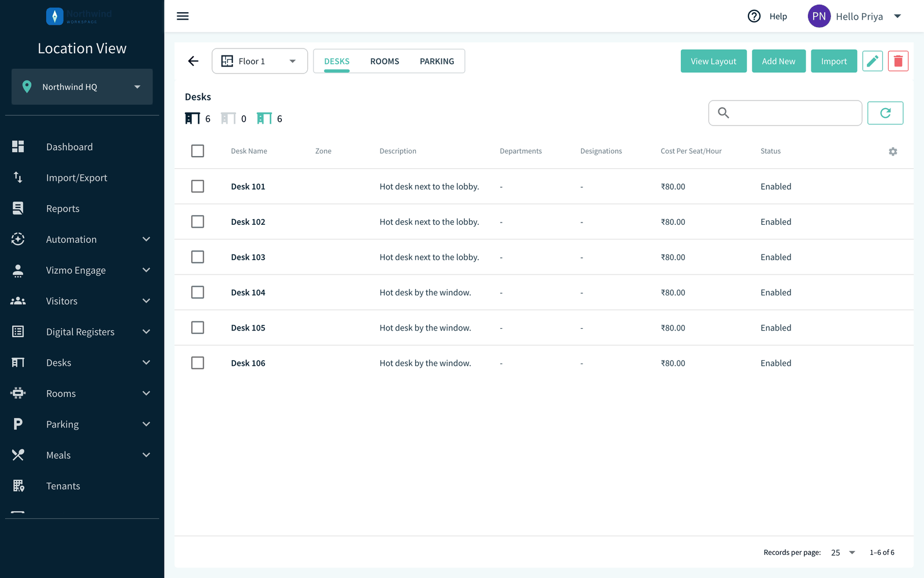924x578 pixels.
Task: Click the Add New button
Action: coord(778,61)
